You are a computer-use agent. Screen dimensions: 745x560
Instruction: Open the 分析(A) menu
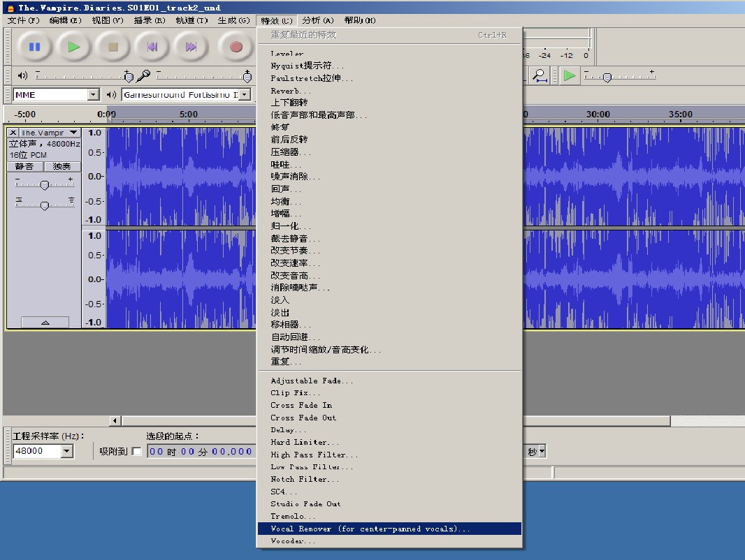click(318, 20)
